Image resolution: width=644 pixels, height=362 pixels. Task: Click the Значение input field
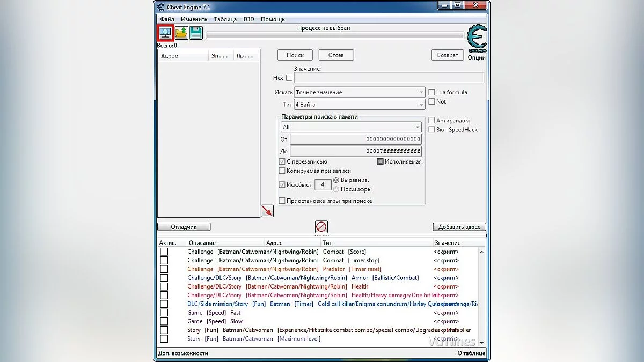[x=389, y=78]
